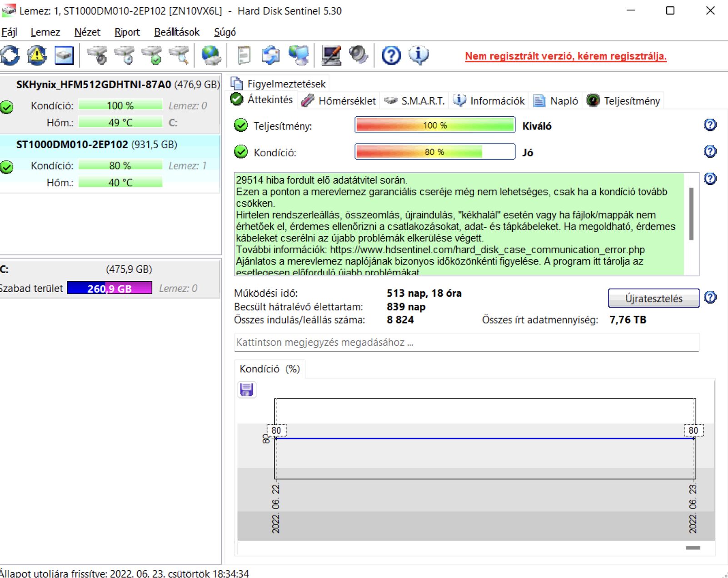Click the report document toolbar icon
Viewport: 728px width, 578px height.
coord(244,55)
